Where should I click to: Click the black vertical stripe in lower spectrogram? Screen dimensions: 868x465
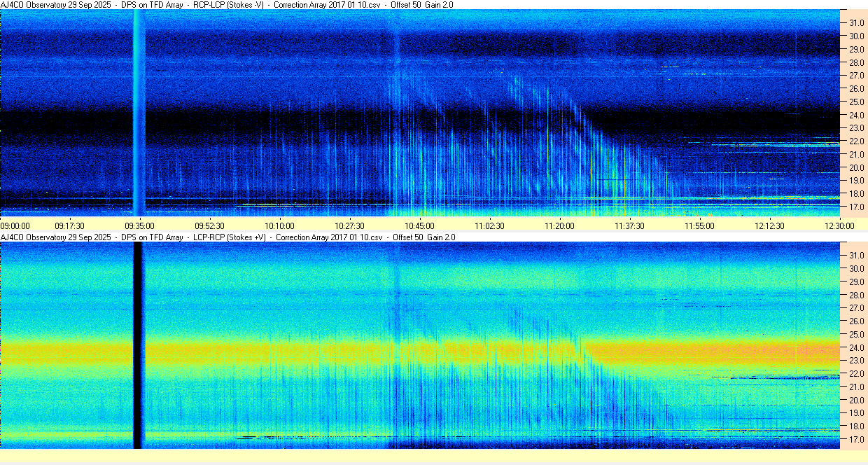pos(138,343)
